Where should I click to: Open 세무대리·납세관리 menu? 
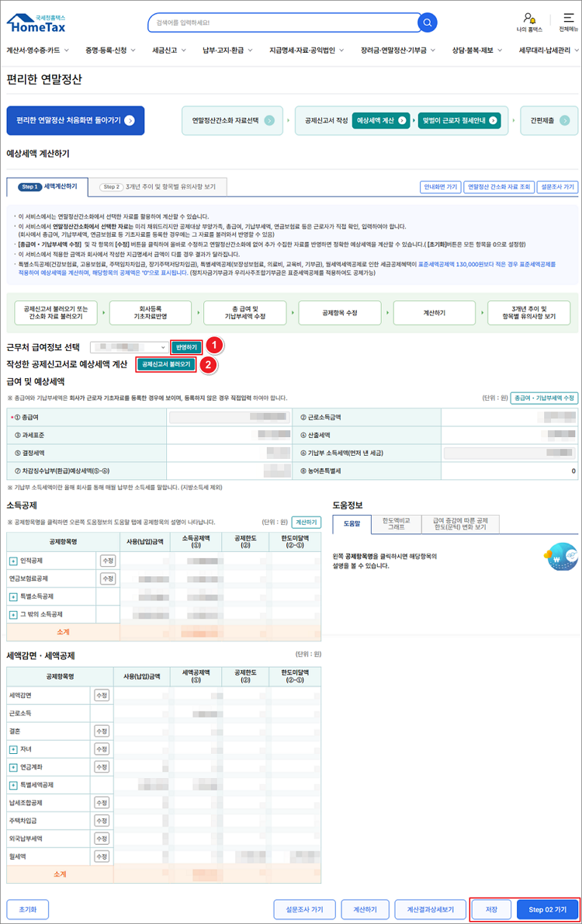(549, 50)
